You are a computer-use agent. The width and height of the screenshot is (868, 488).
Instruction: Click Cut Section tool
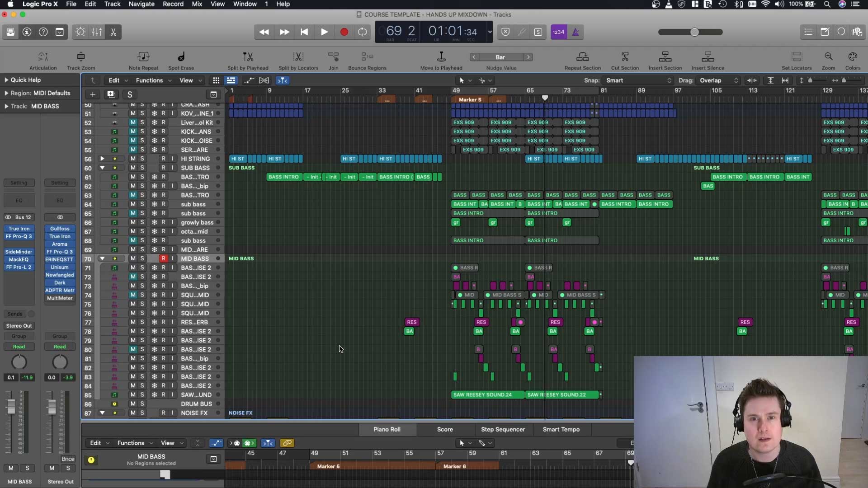click(x=625, y=61)
